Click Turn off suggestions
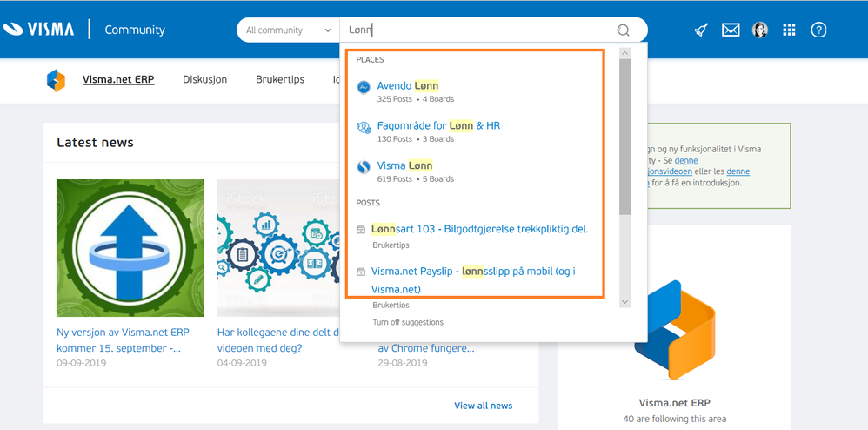Image resolution: width=868 pixels, height=430 pixels. (408, 322)
